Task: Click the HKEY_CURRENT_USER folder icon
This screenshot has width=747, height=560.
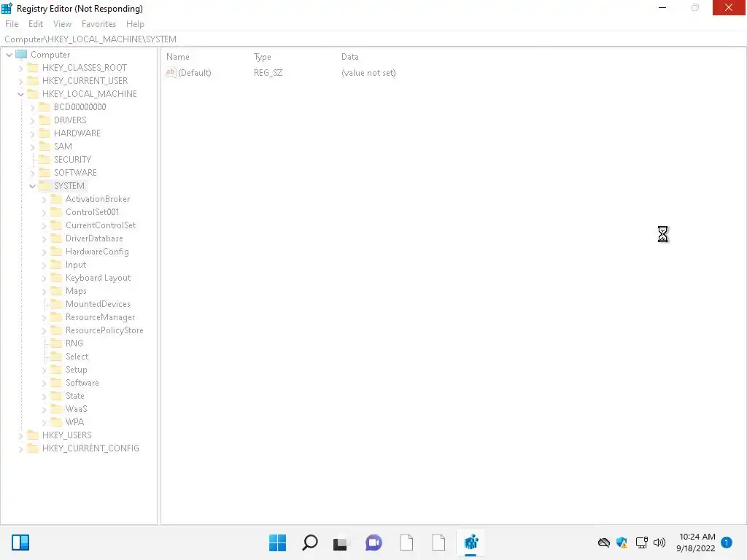Action: coord(32,80)
